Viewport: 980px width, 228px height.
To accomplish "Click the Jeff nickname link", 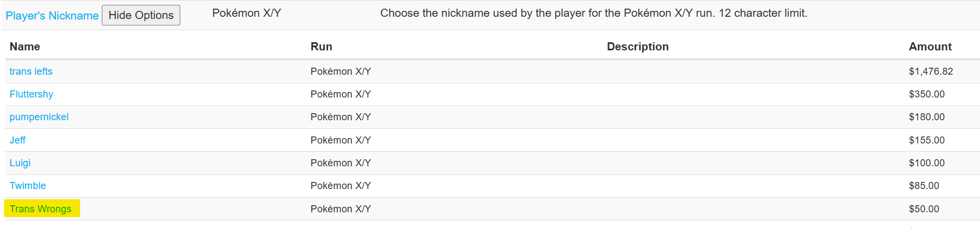I will (x=17, y=140).
